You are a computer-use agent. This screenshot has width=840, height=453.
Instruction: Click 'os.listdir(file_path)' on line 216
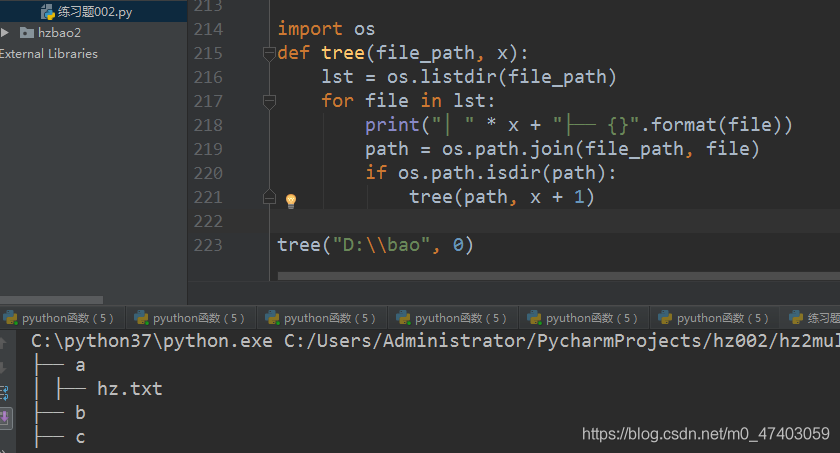[x=501, y=77]
